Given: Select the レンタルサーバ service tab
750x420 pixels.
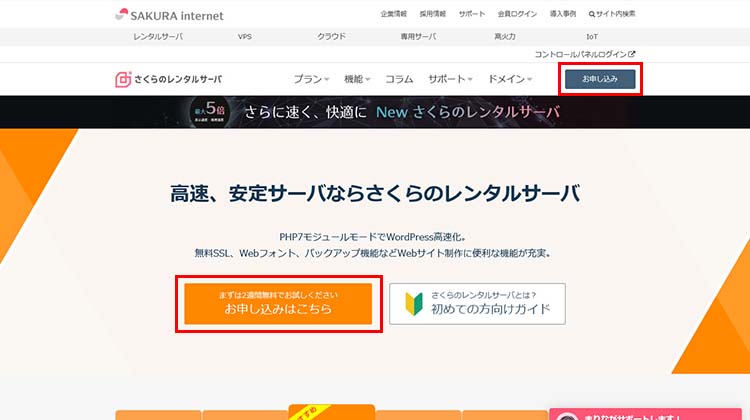Looking at the screenshot, I should (x=158, y=36).
